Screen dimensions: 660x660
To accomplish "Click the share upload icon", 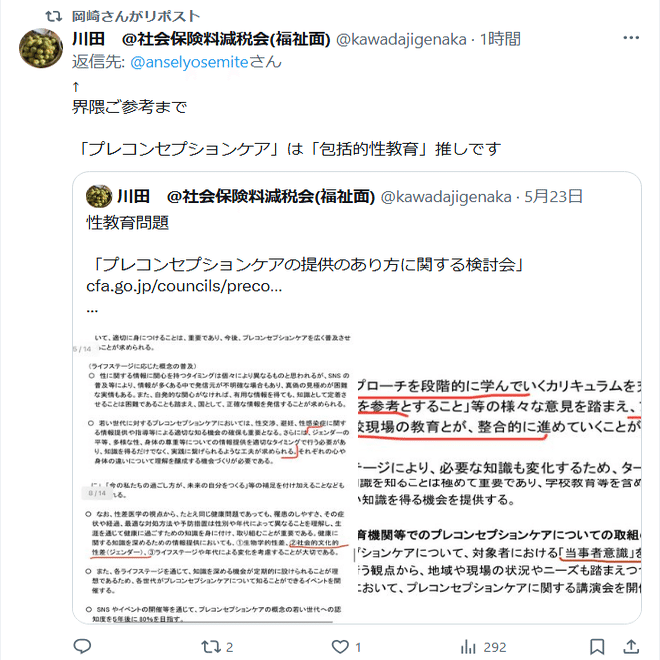I will click(x=631, y=646).
